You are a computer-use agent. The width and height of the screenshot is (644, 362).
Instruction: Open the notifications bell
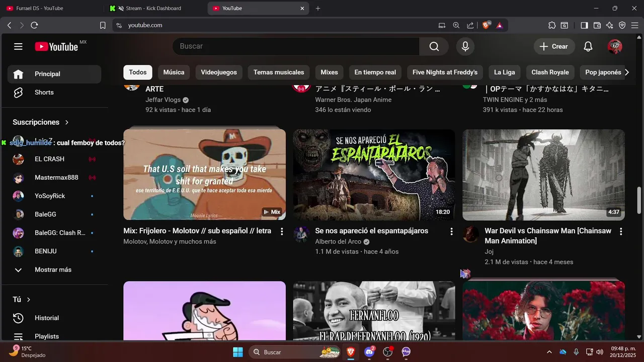(588, 46)
